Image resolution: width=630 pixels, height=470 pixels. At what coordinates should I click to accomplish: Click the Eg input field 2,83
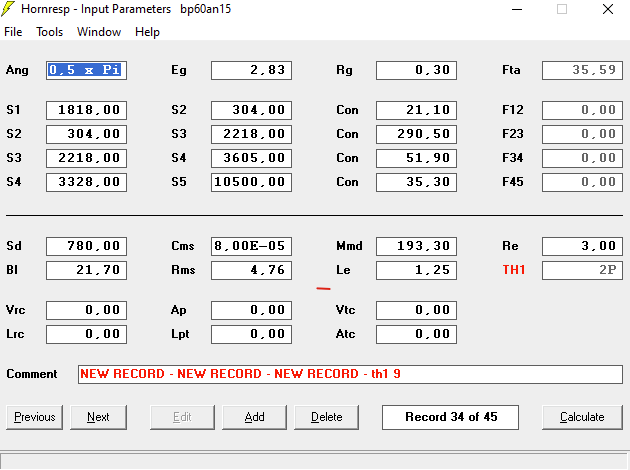252,70
